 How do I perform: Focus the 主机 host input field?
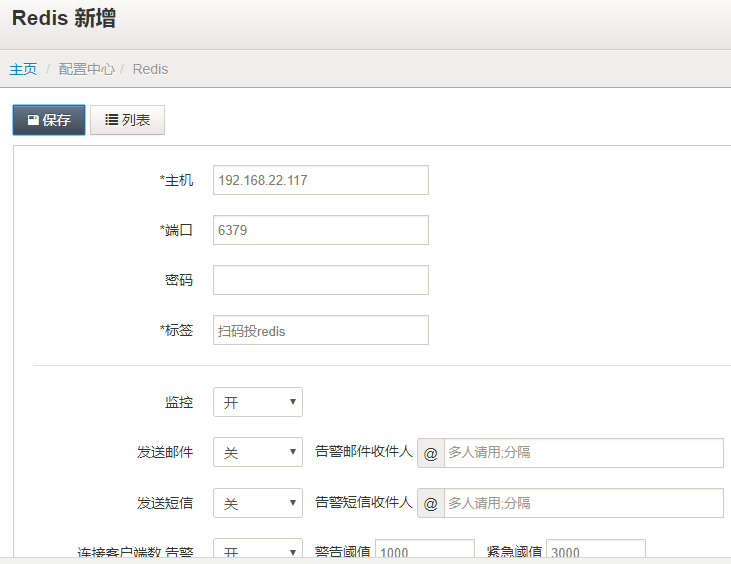(321, 180)
